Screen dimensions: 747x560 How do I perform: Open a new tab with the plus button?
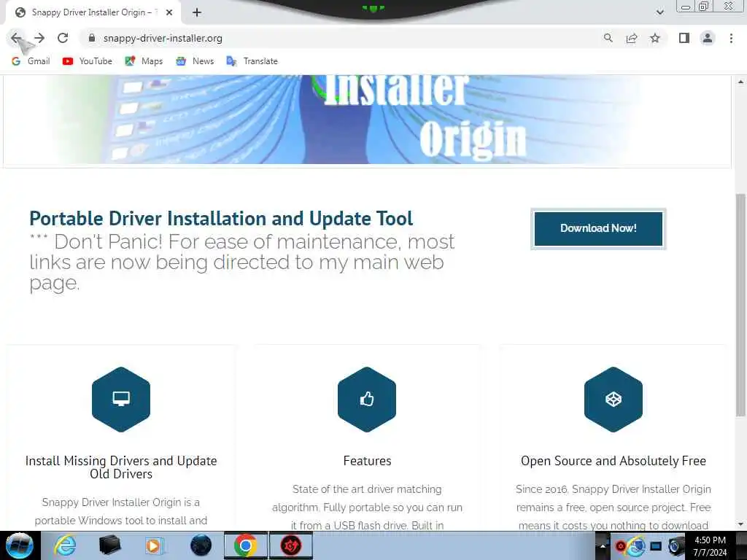tap(197, 12)
